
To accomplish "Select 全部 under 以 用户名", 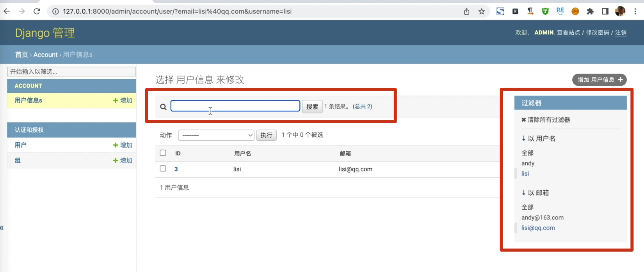I will [527, 153].
